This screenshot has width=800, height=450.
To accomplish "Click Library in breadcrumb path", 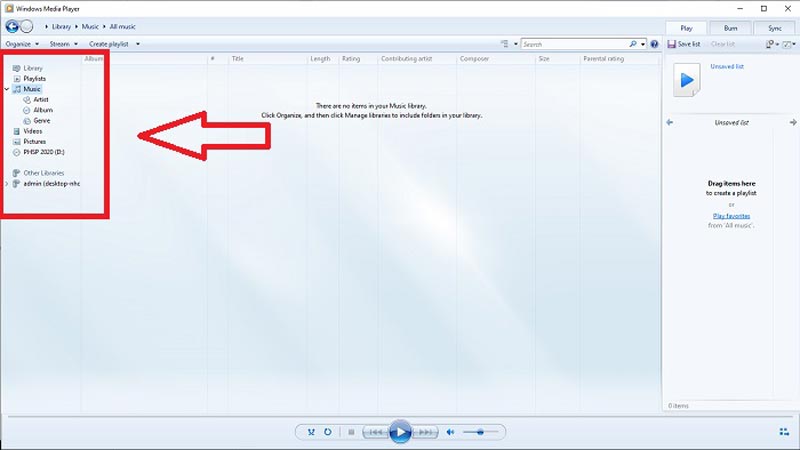I will tap(61, 27).
